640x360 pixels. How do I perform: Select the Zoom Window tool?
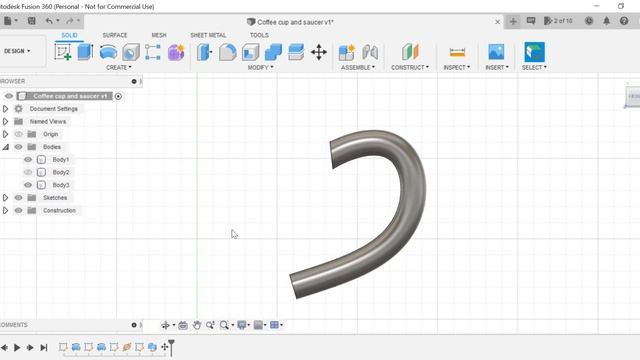[224, 325]
